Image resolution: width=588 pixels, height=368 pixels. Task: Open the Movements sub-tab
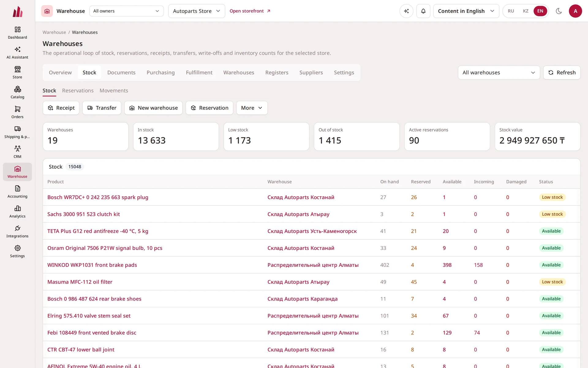pos(114,90)
